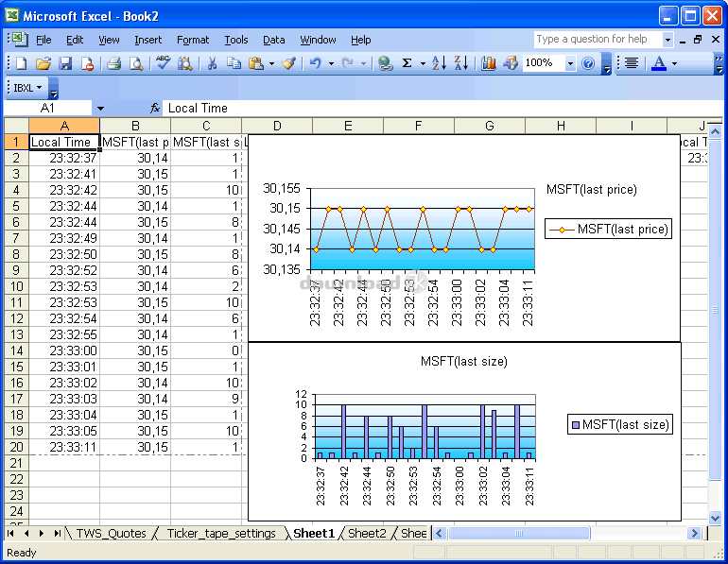Select the Format Painter brush
The image size is (728, 564).
tap(288, 63)
